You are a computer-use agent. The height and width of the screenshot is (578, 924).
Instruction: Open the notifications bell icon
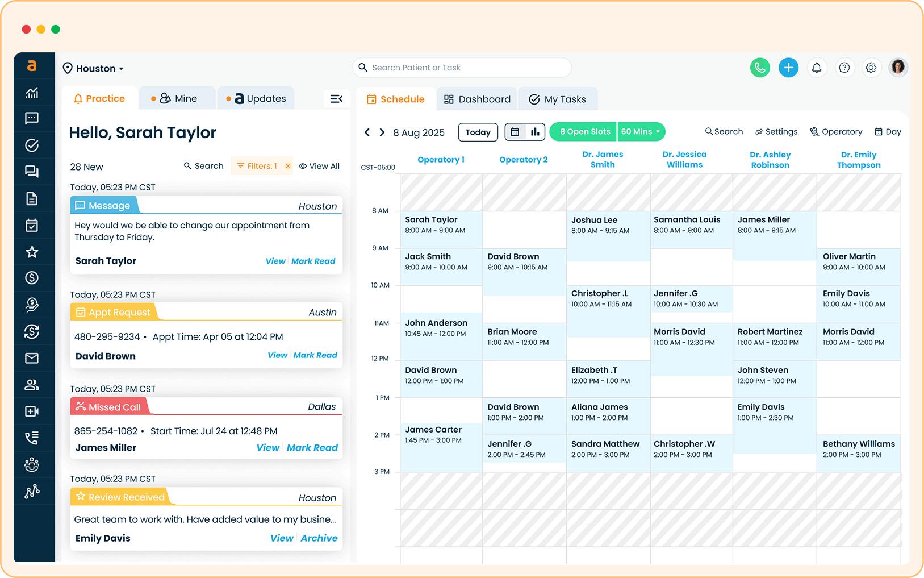817,68
